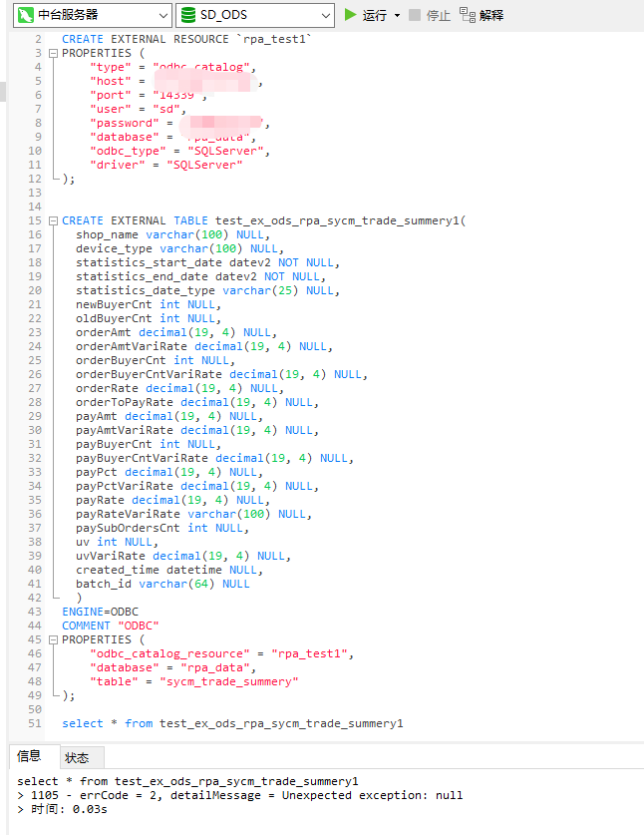Place cursor on the select statement line 51
644x835 pixels.
click(231, 723)
